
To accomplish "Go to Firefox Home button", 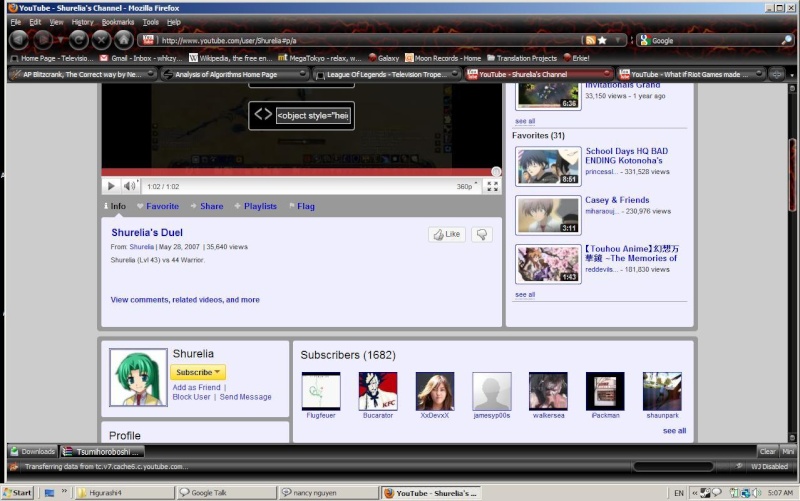I will coord(123,39).
